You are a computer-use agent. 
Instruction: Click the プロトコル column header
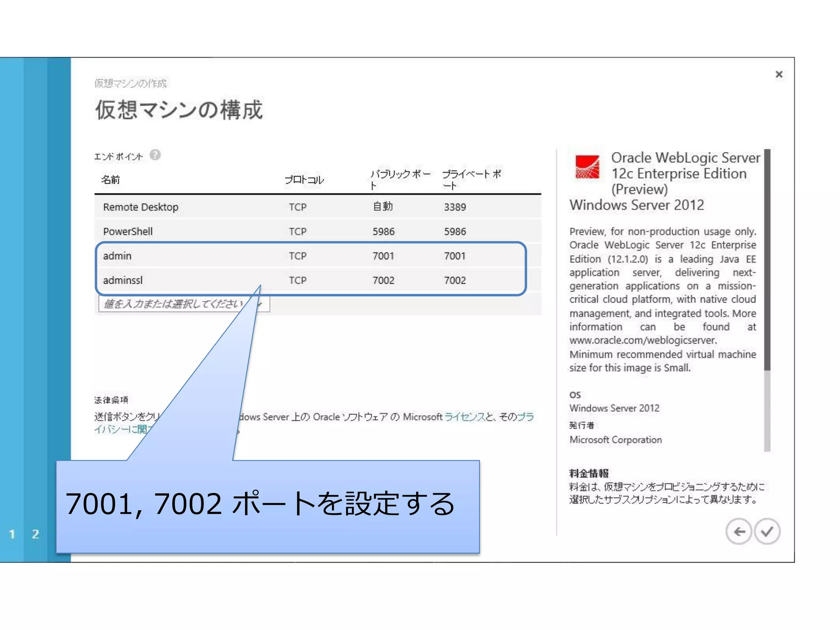[304, 180]
